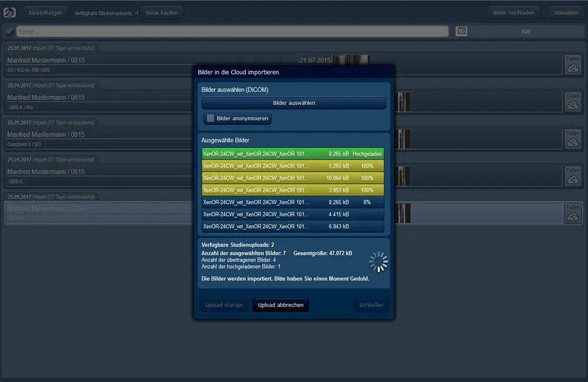This screenshot has width=588, height=382.
Task: Click Teilen cloud icon for the -GBS-li. study
Action: pyautogui.click(x=573, y=177)
